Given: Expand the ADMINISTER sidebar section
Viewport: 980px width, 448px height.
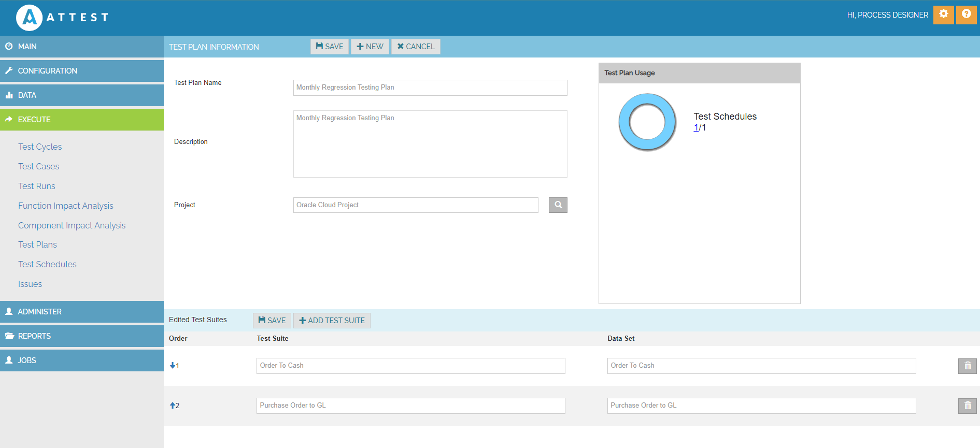Looking at the screenshot, I should [x=82, y=312].
